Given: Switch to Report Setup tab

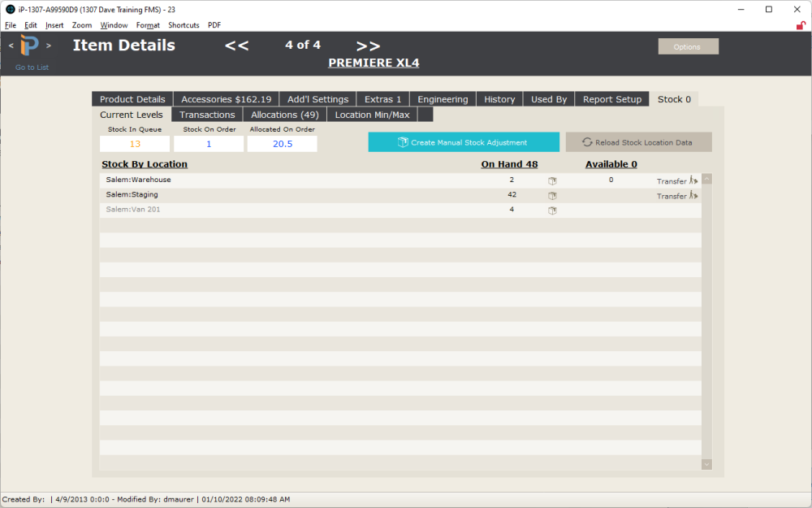Looking at the screenshot, I should click(612, 99).
